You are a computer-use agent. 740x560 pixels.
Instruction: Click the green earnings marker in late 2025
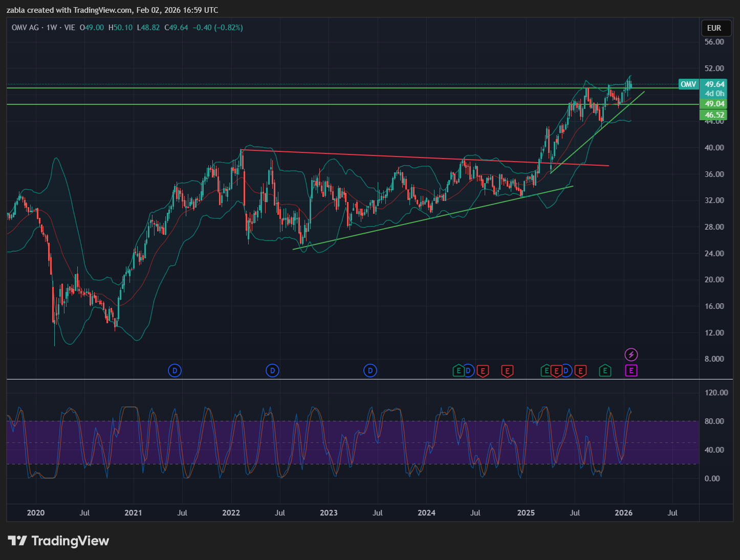point(605,371)
